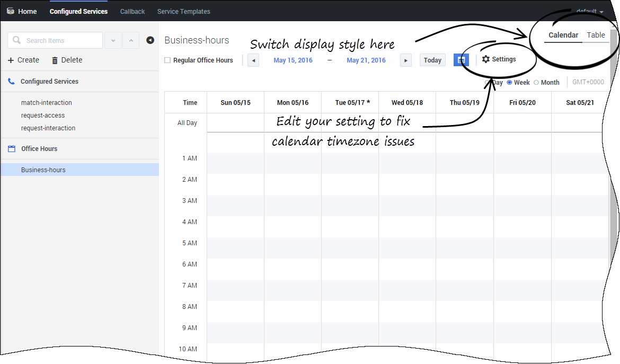The width and height of the screenshot is (620, 364).
Task: Click the search previous up chevron
Action: [131, 40]
